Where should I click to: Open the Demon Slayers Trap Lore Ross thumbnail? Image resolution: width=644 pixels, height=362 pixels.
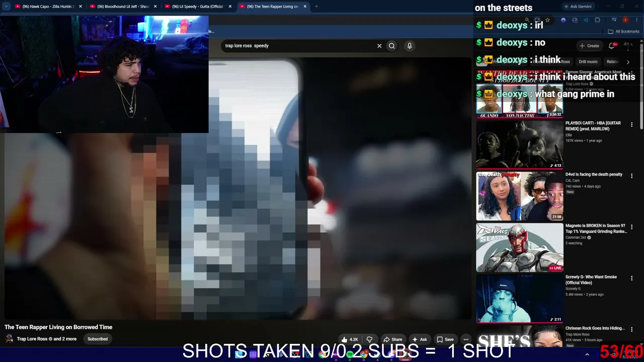(x=520, y=94)
